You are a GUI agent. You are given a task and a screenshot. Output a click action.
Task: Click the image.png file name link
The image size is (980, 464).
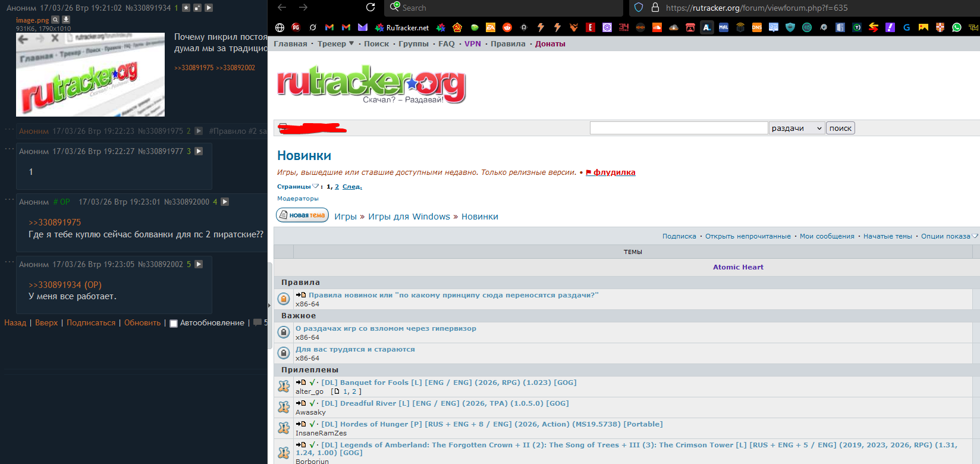[x=32, y=20]
